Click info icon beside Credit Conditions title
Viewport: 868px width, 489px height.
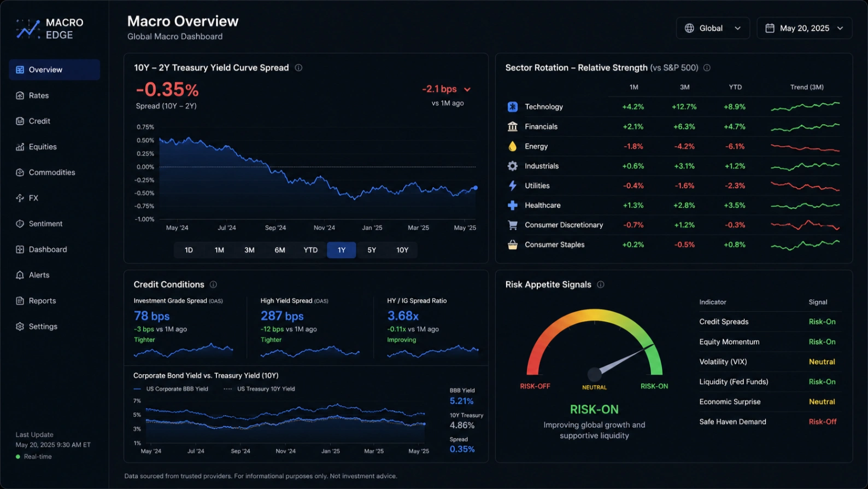pyautogui.click(x=213, y=285)
